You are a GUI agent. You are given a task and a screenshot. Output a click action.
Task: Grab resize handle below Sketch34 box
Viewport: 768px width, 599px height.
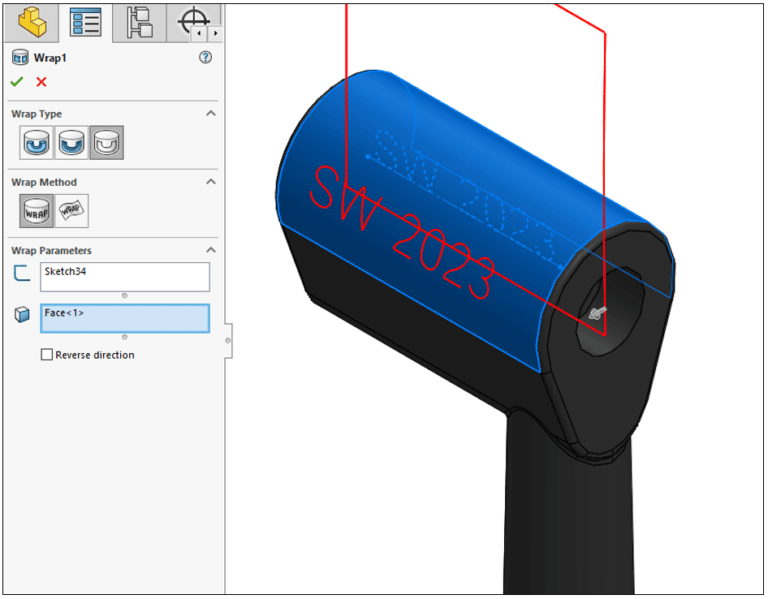(x=124, y=295)
